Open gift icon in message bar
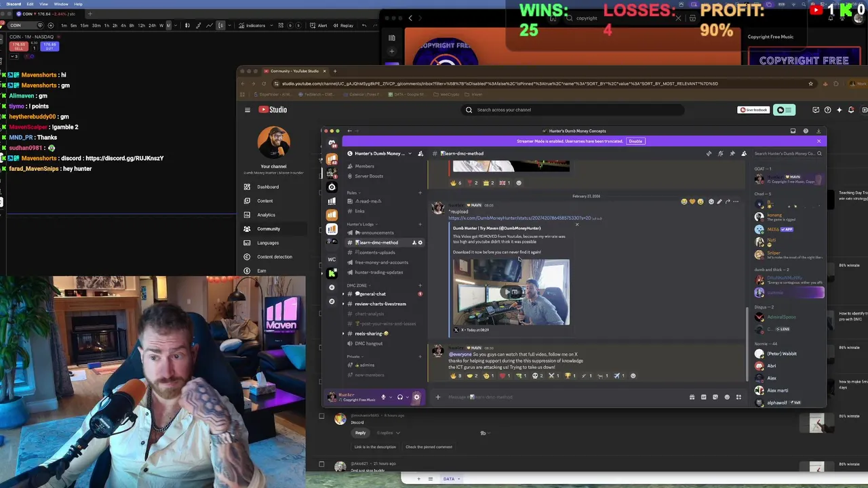 tap(692, 397)
